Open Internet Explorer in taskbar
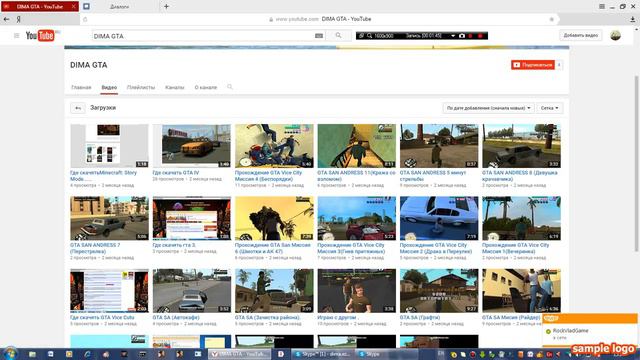 click(x=87, y=354)
